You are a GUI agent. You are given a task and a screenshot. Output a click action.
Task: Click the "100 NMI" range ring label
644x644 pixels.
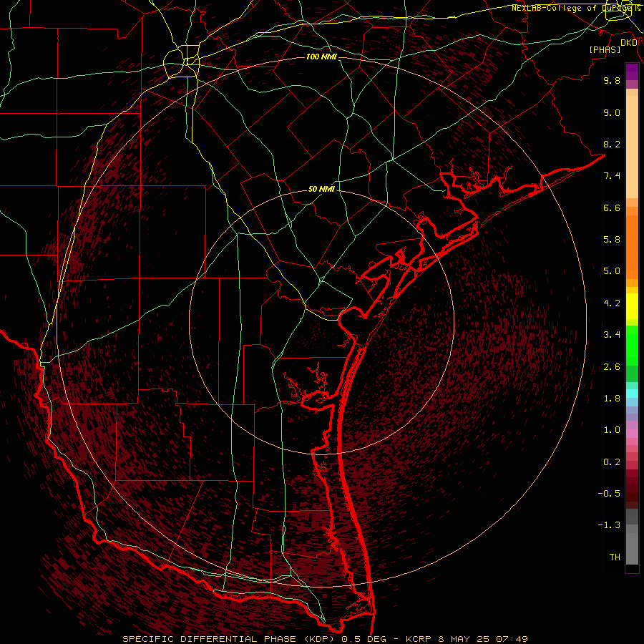321,57
